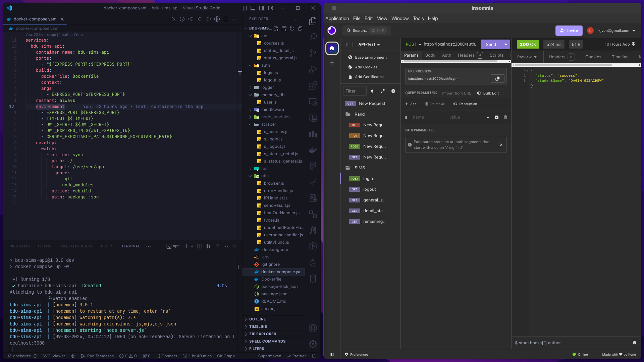
Task: Open the Search view in VS Code activity bar
Action: point(313,37)
